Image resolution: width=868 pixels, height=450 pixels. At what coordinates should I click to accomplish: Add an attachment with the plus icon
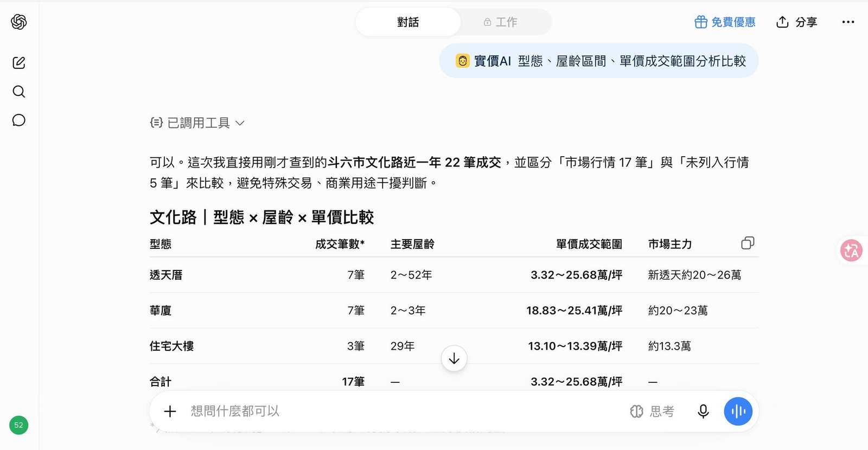[x=170, y=412]
